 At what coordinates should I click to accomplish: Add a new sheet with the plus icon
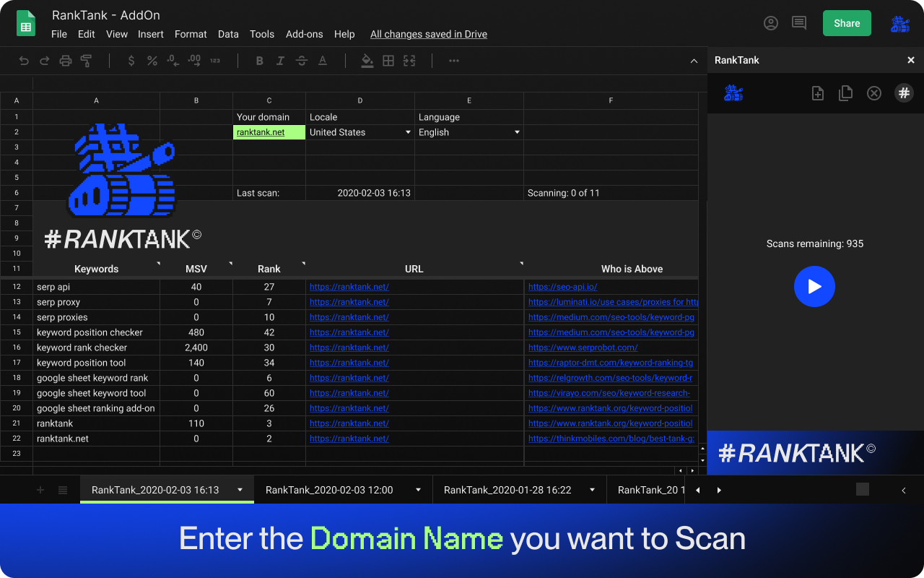click(x=40, y=490)
